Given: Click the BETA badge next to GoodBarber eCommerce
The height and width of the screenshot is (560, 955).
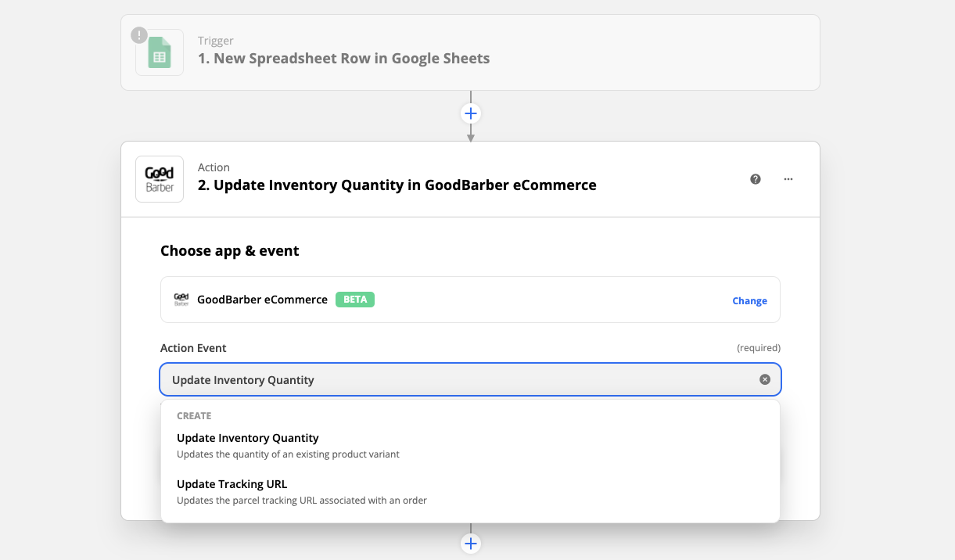Looking at the screenshot, I should 355,300.
